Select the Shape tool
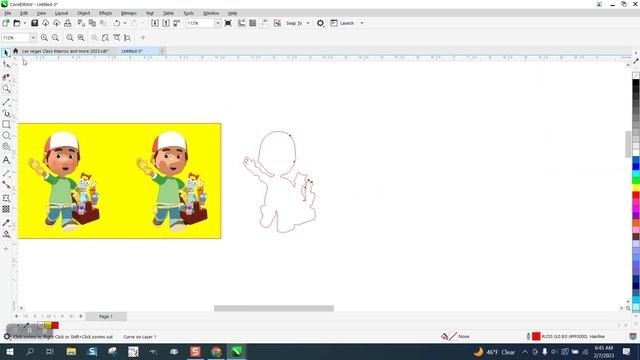This screenshot has height=360, width=640. [x=6, y=64]
